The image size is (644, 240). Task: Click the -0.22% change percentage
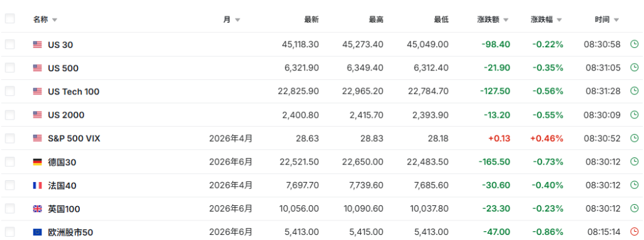coord(548,45)
